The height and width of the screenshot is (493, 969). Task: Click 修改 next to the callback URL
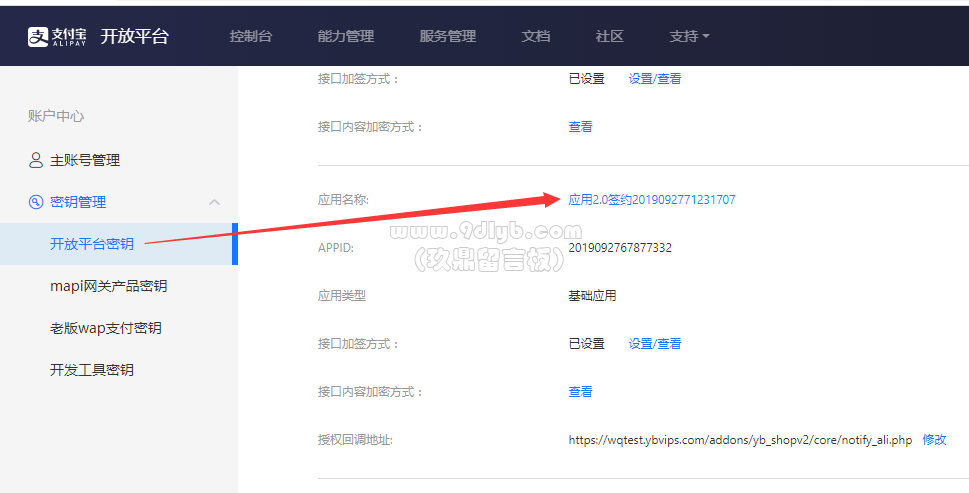934,440
